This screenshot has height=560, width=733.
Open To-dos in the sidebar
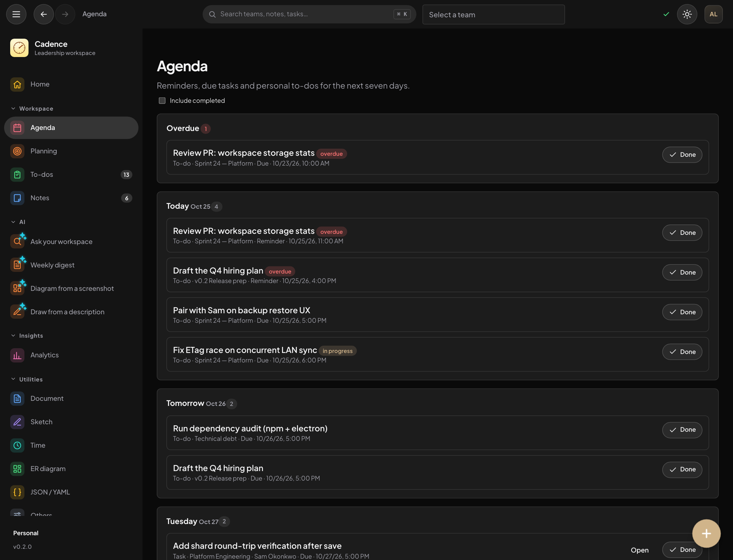(71, 174)
